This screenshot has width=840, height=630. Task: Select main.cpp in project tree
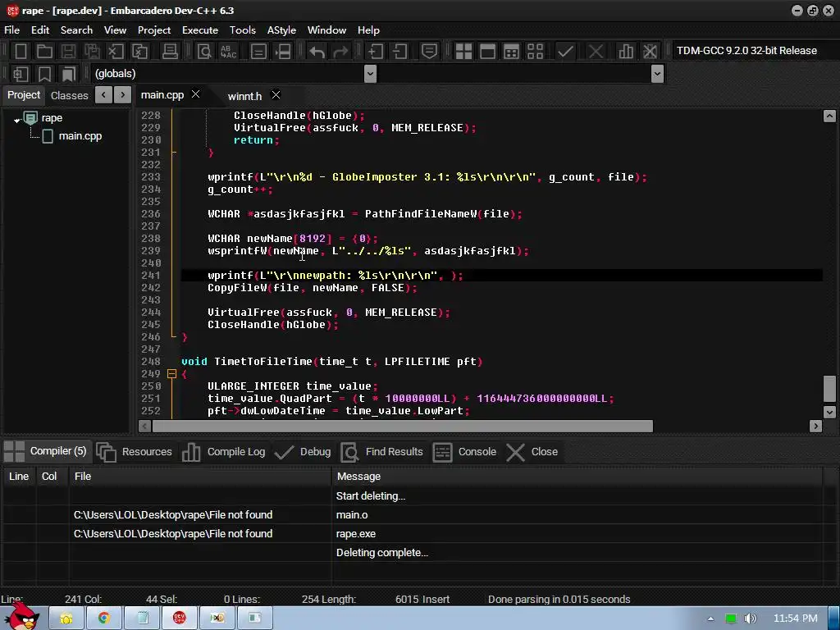click(x=80, y=136)
